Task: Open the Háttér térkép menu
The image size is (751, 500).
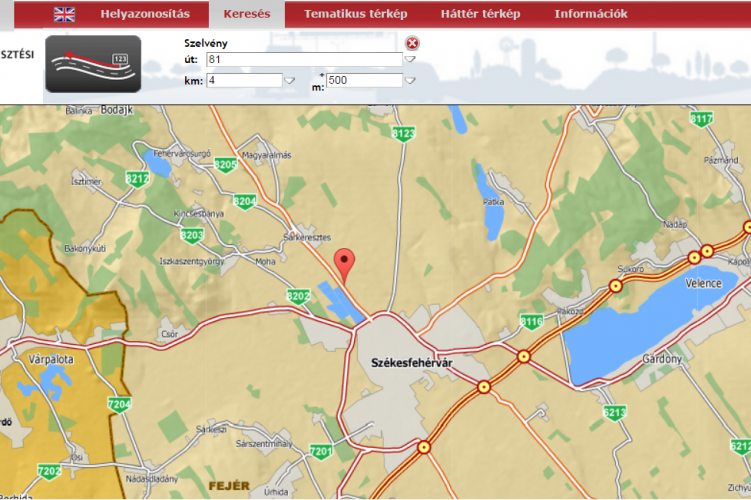Action: coord(480,14)
